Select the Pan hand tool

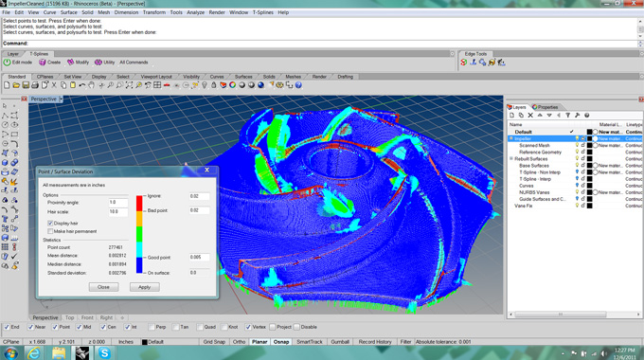click(x=91, y=85)
